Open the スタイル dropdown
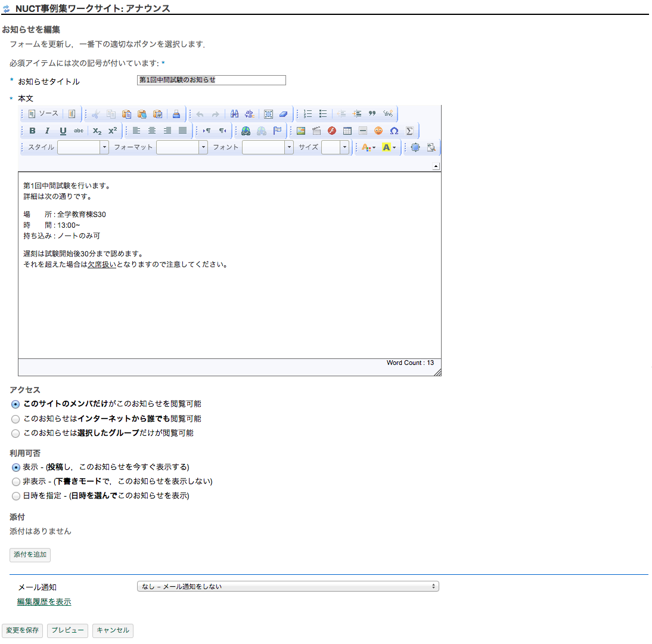The image size is (652, 644). (x=83, y=147)
